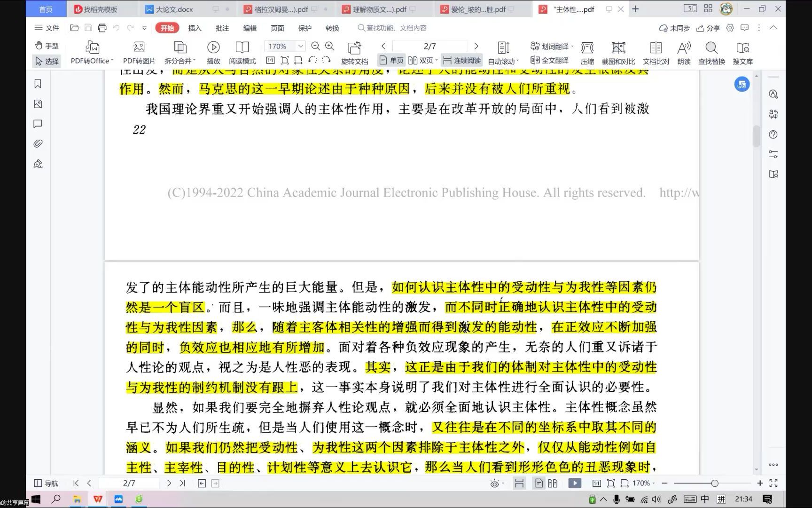Open the 旋转文档 rotate document tool
812x508 pixels.
354,52
